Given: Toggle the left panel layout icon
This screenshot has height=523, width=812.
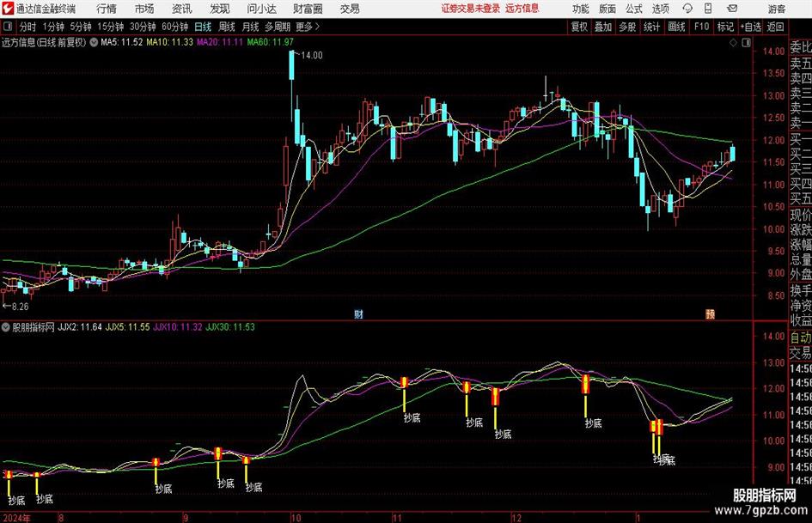Looking at the screenshot, I should point(8,27).
